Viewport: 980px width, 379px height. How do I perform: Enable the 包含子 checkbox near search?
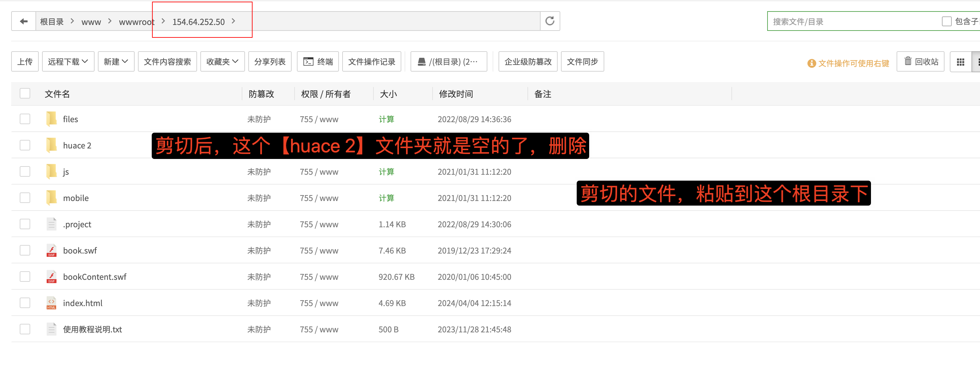[947, 21]
